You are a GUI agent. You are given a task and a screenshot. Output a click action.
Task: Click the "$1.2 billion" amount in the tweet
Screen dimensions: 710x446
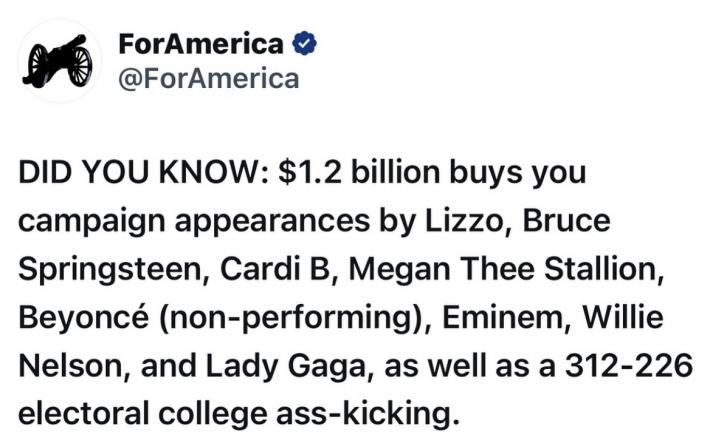[348, 174]
